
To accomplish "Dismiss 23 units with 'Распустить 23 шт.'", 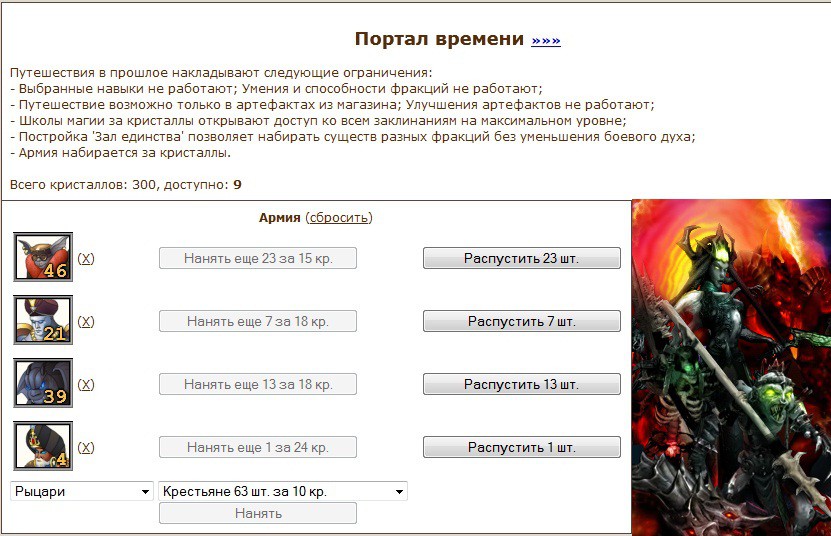I will [x=521, y=258].
